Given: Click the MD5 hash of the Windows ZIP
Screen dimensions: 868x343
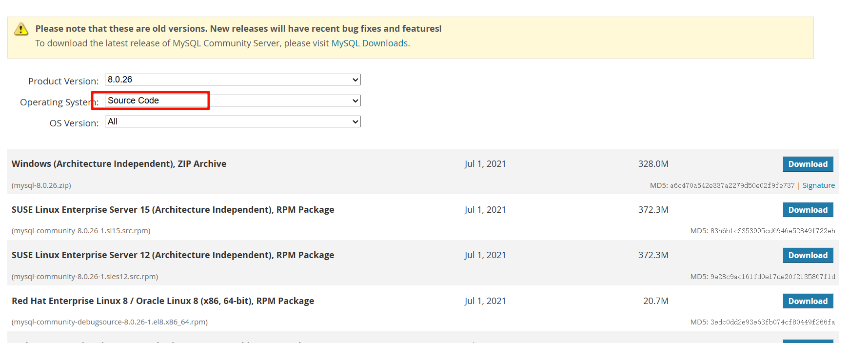Looking at the screenshot, I should (x=731, y=185).
